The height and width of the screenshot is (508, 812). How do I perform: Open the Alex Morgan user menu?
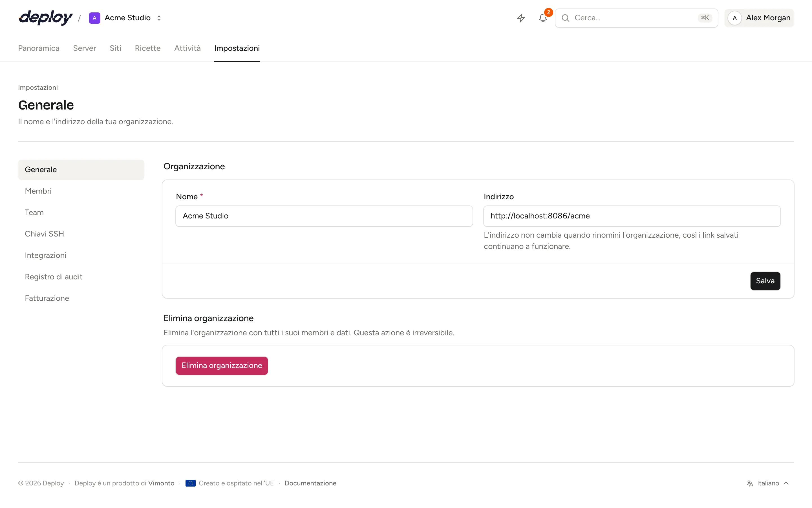pos(759,18)
